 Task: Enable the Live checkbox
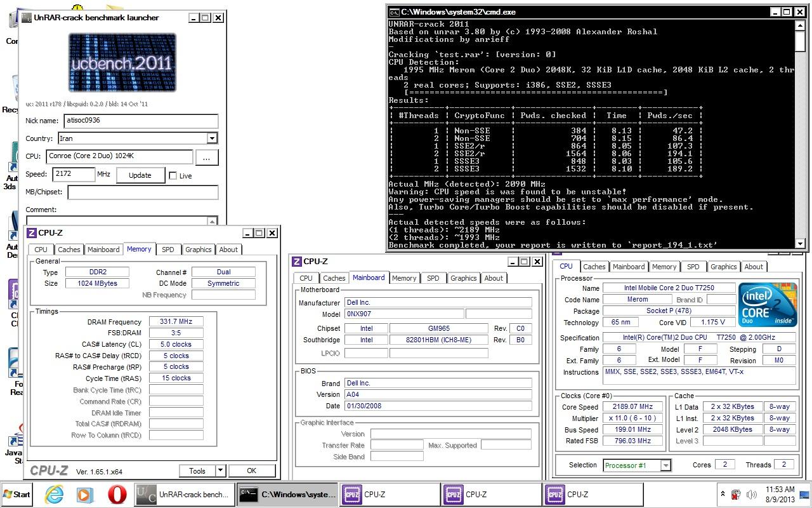coord(173,176)
